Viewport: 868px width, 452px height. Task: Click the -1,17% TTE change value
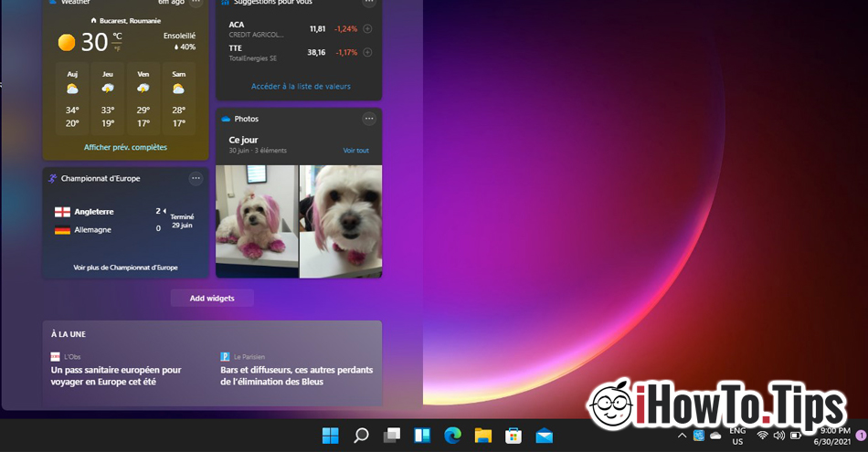click(346, 53)
